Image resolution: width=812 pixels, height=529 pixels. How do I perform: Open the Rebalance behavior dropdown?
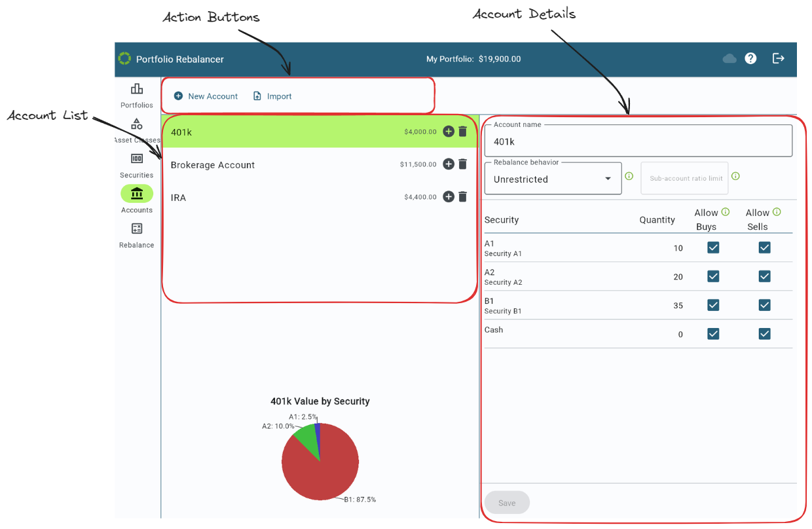552,178
